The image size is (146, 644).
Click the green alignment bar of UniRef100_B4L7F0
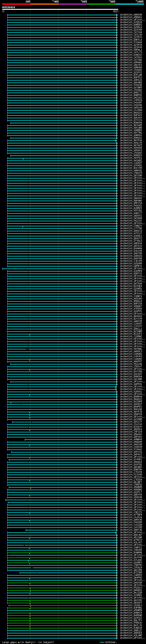point(63,620)
